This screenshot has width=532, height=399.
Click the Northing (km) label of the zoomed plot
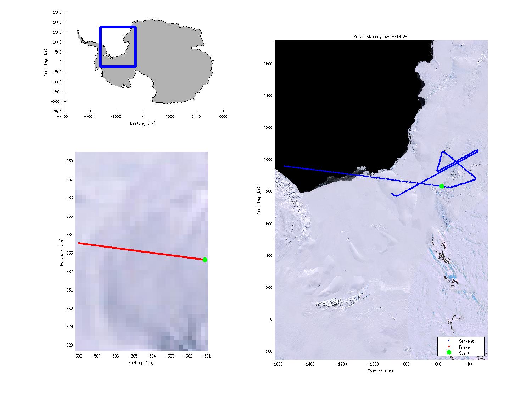point(61,252)
